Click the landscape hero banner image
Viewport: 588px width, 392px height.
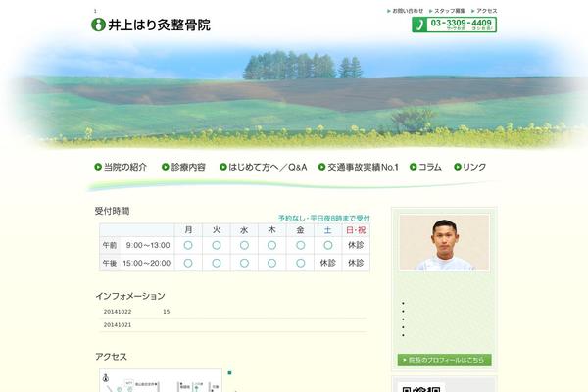[x=294, y=94]
